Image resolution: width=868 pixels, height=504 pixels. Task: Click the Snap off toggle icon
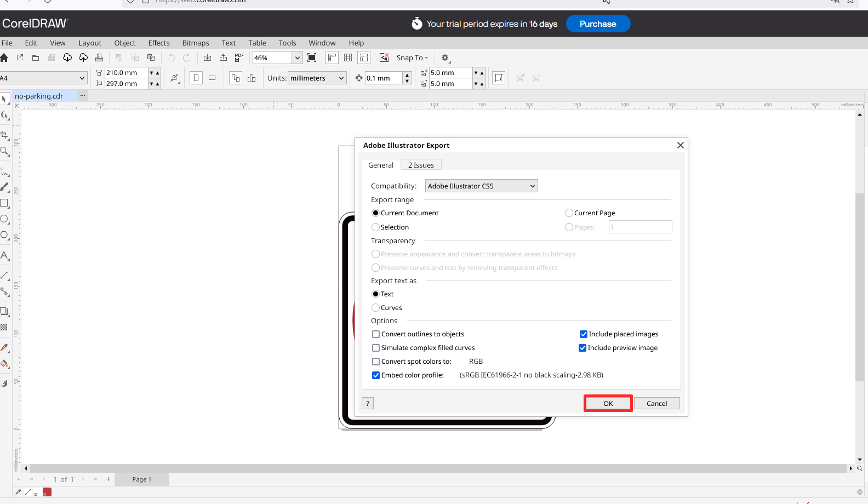(x=385, y=58)
